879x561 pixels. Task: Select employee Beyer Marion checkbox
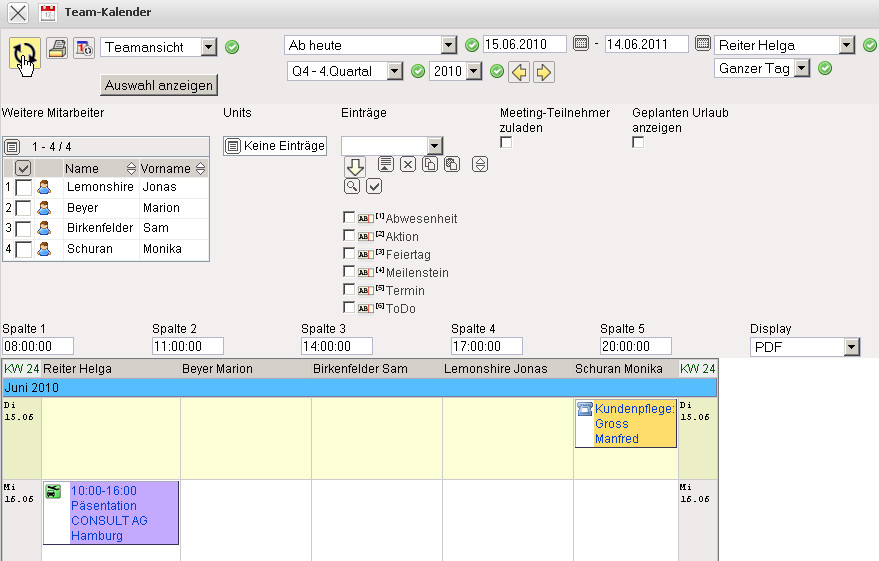coord(24,208)
